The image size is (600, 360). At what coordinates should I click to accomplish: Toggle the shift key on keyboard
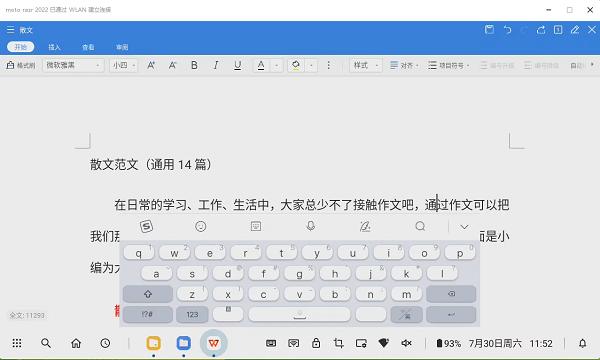click(x=148, y=294)
